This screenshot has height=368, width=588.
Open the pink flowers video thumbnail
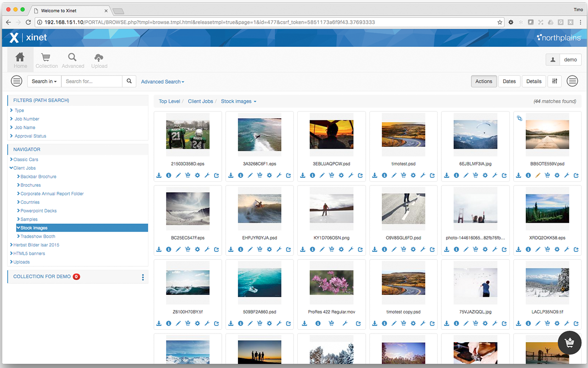331,283
